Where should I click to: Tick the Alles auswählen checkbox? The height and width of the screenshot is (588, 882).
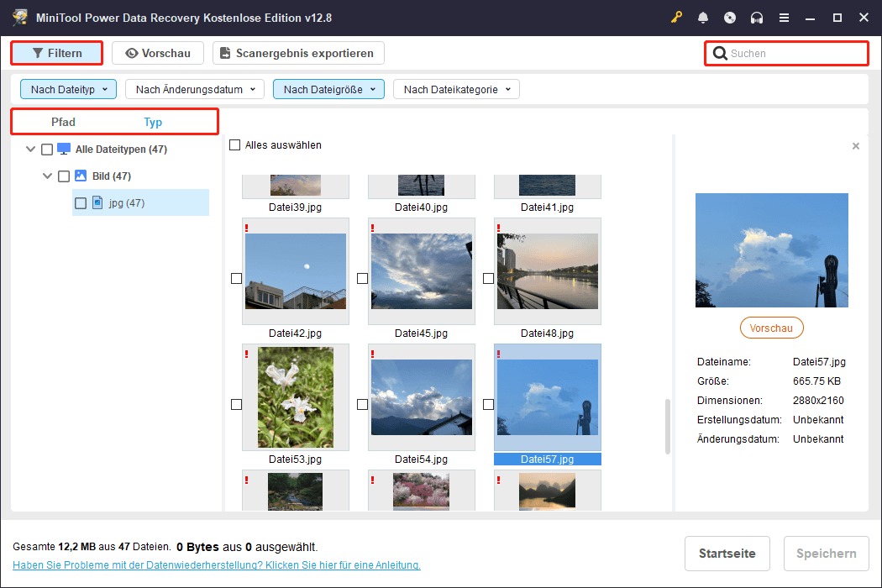click(x=236, y=145)
